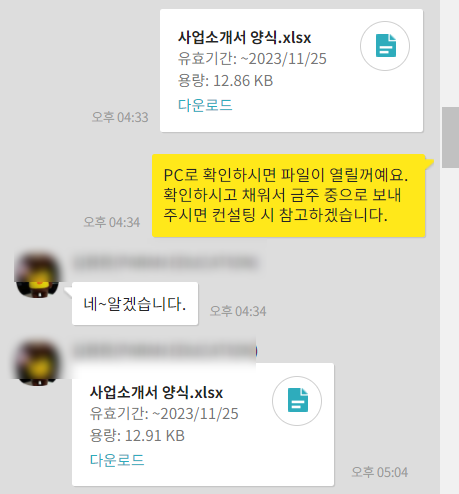Download the 12.86 KB 사업소개서 양식.xlsx file
This screenshot has width=459, height=494.
[x=205, y=105]
